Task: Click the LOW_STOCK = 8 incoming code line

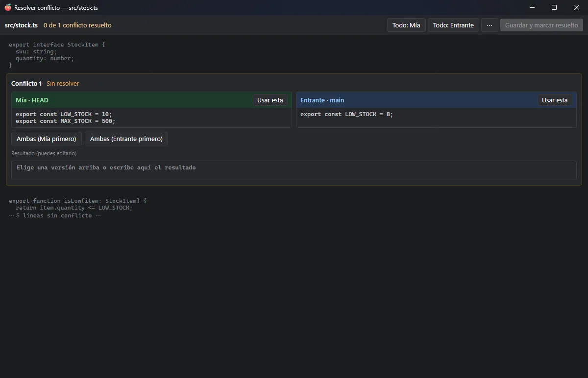Action: pos(347,114)
